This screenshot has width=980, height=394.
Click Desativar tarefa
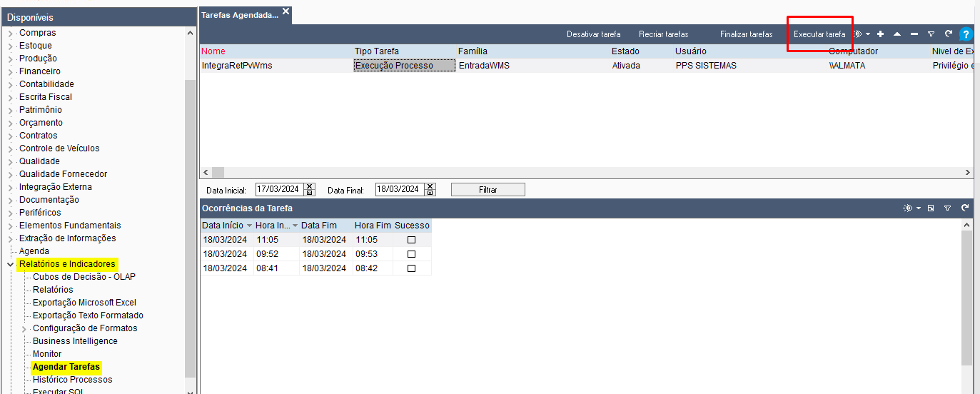pos(593,34)
